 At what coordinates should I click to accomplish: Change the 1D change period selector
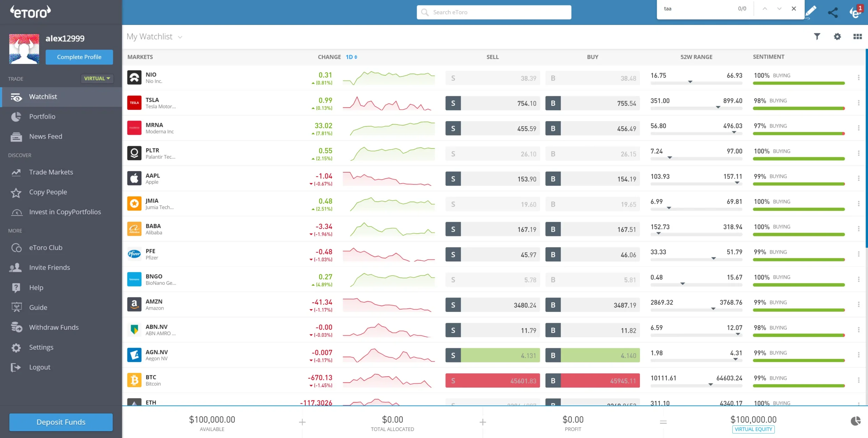(351, 57)
